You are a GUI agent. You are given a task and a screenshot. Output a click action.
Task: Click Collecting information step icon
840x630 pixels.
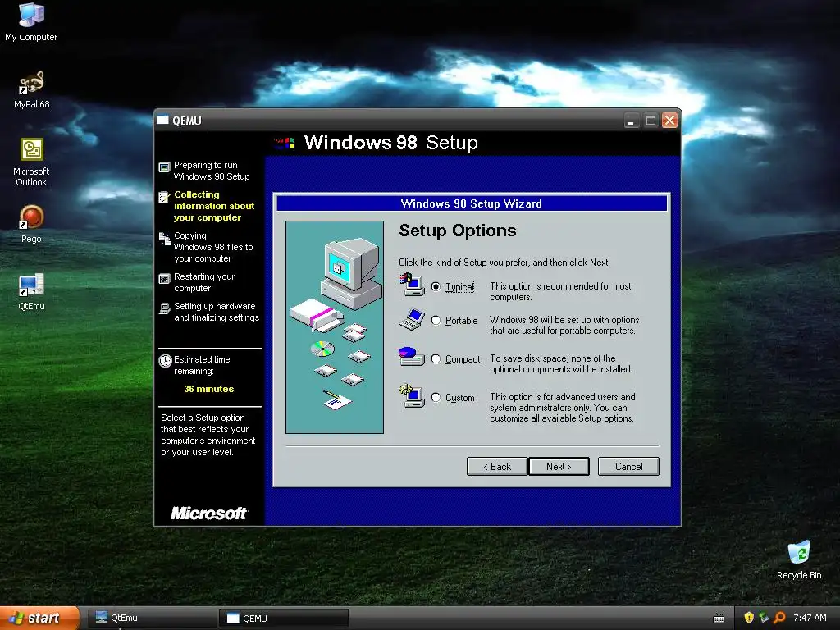pos(164,197)
